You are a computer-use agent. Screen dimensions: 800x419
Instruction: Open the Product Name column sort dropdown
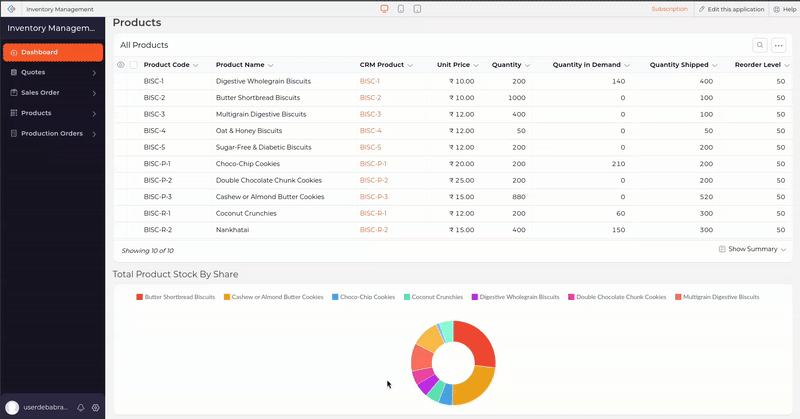[270, 65]
